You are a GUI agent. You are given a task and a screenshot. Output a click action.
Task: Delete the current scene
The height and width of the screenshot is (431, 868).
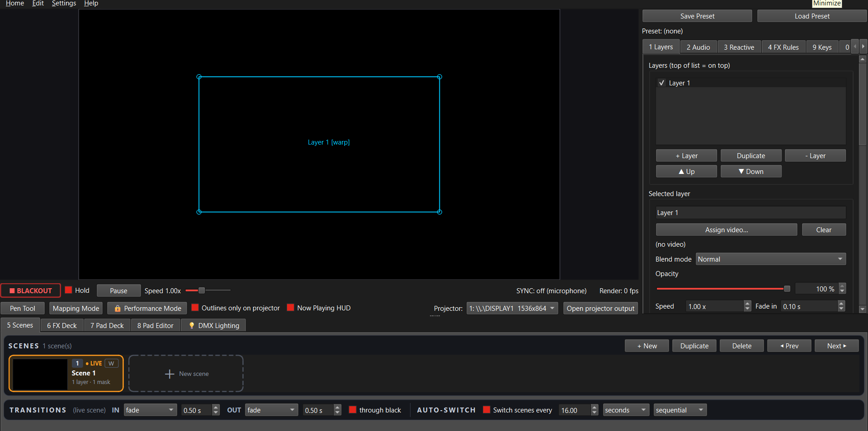(741, 346)
